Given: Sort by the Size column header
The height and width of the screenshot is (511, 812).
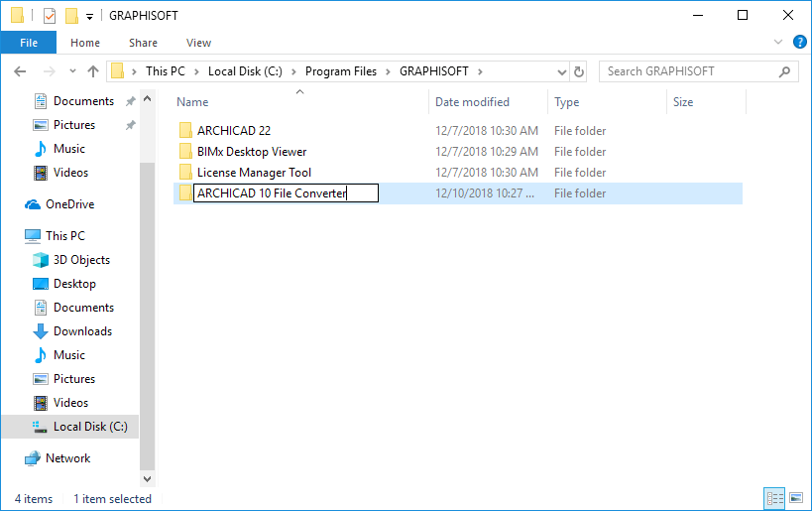Looking at the screenshot, I should tap(683, 102).
